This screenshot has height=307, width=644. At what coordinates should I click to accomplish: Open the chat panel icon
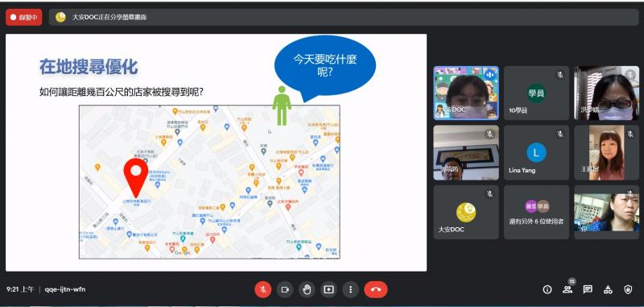tap(588, 290)
